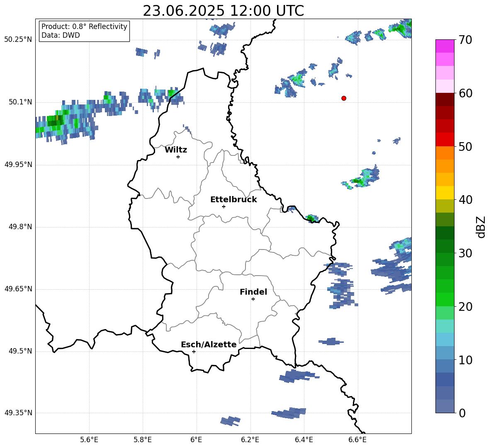Click the Wiltz label text
491x448 pixels.
click(x=176, y=150)
